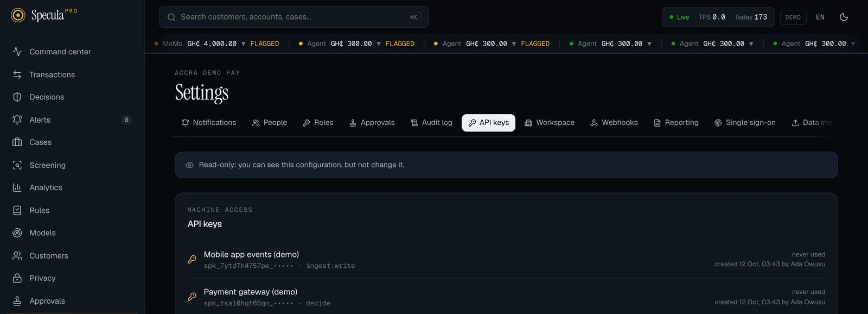Open Privacy in the sidebar
The width and height of the screenshot is (868, 314).
[x=72, y=278]
